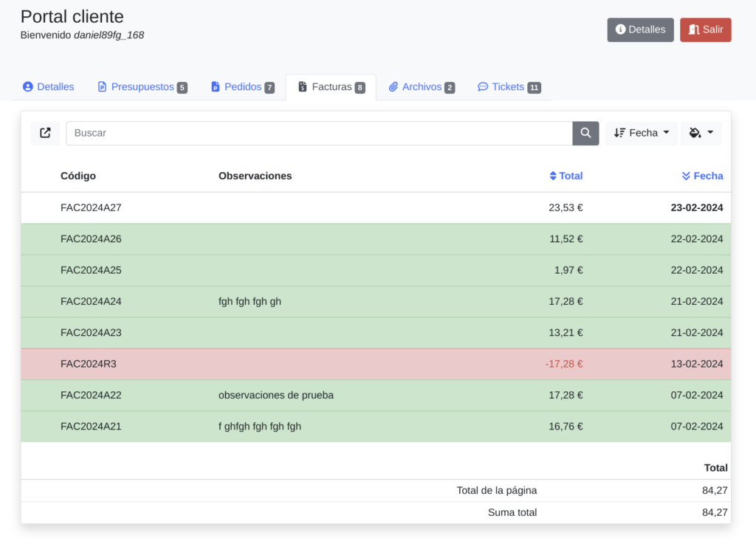Click inside the Buscar search field

[x=319, y=133]
